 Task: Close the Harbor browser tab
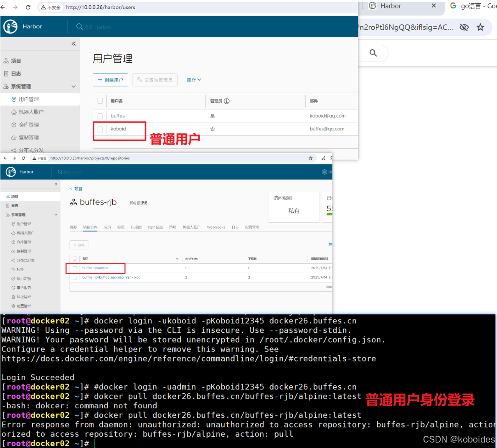pyautogui.click(x=434, y=6)
